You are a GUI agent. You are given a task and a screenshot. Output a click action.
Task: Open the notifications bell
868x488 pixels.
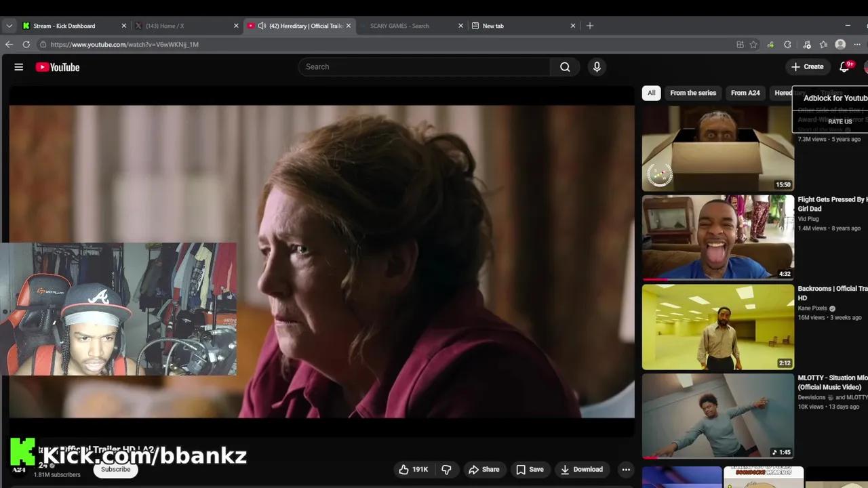click(x=844, y=67)
